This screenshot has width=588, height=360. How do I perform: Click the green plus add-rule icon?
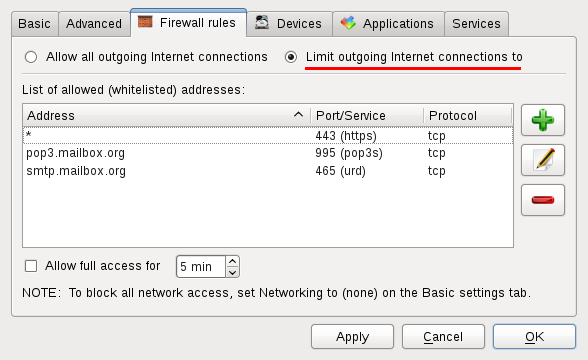543,120
